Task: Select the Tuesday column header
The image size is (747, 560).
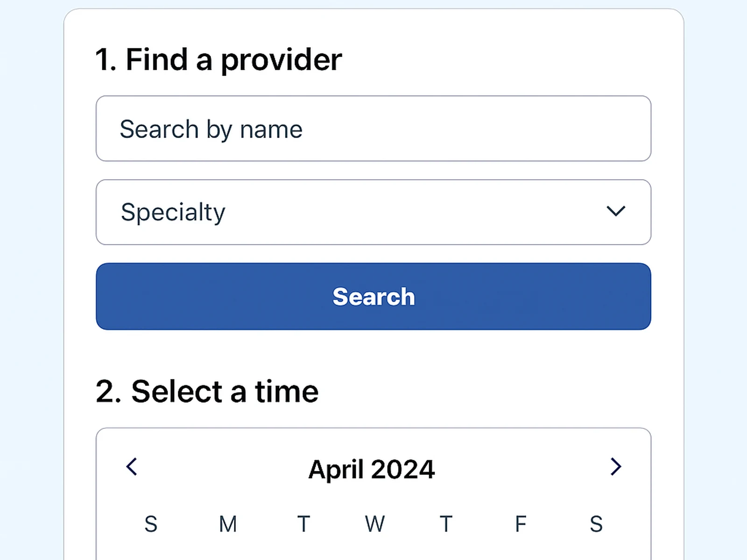Action: pyautogui.click(x=303, y=524)
